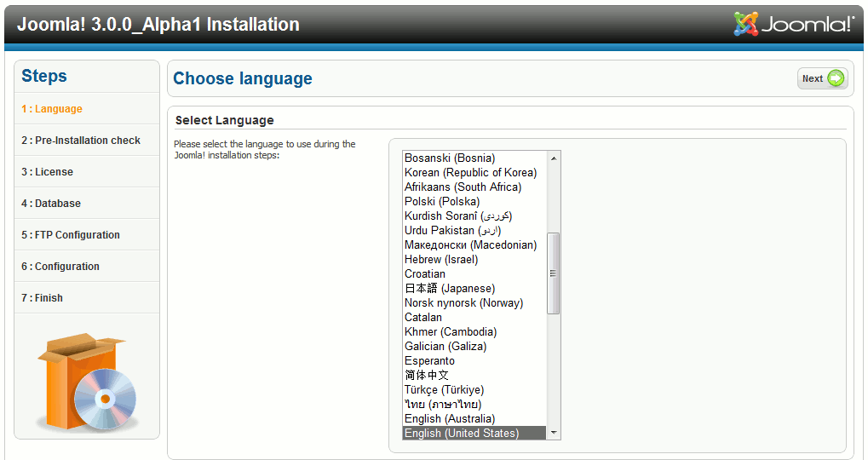
Task: Pick Esperanto in the language list
Action: tap(429, 361)
